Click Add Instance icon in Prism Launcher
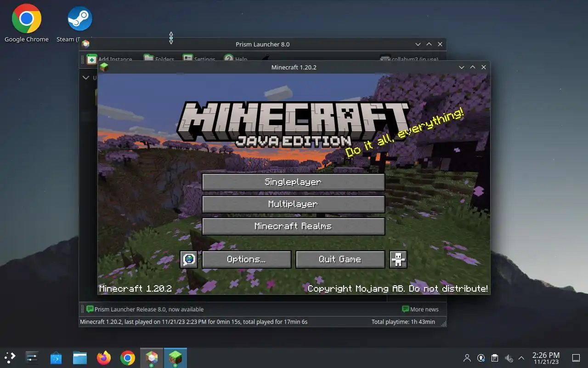 [92, 59]
